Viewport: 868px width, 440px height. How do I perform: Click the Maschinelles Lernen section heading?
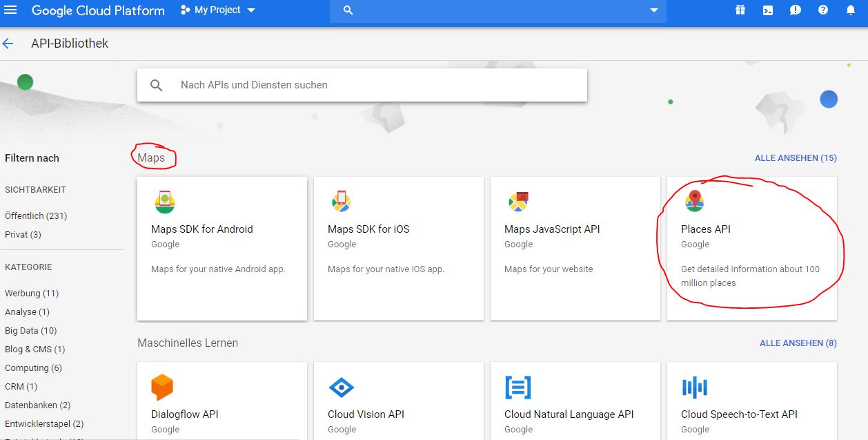coord(188,343)
